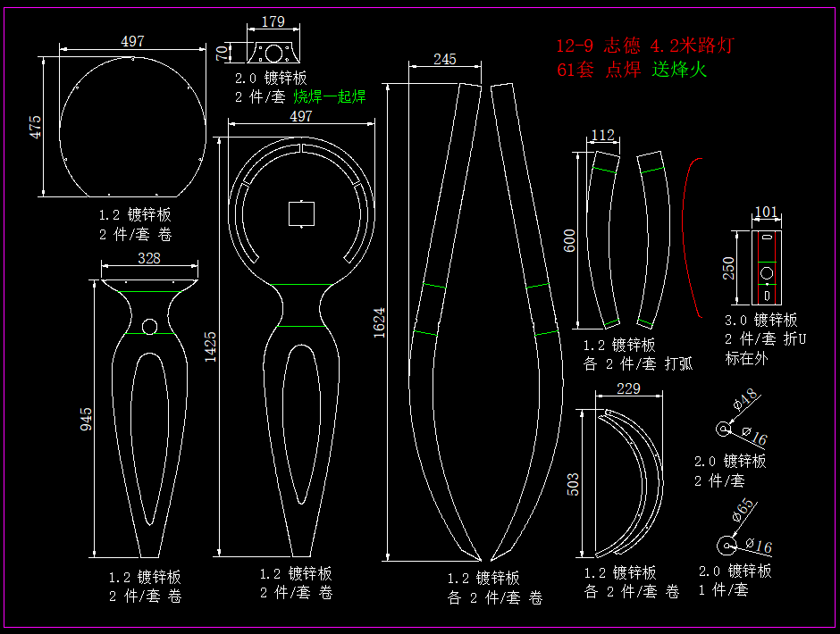Select the 229 crescent width dimension

(629, 389)
